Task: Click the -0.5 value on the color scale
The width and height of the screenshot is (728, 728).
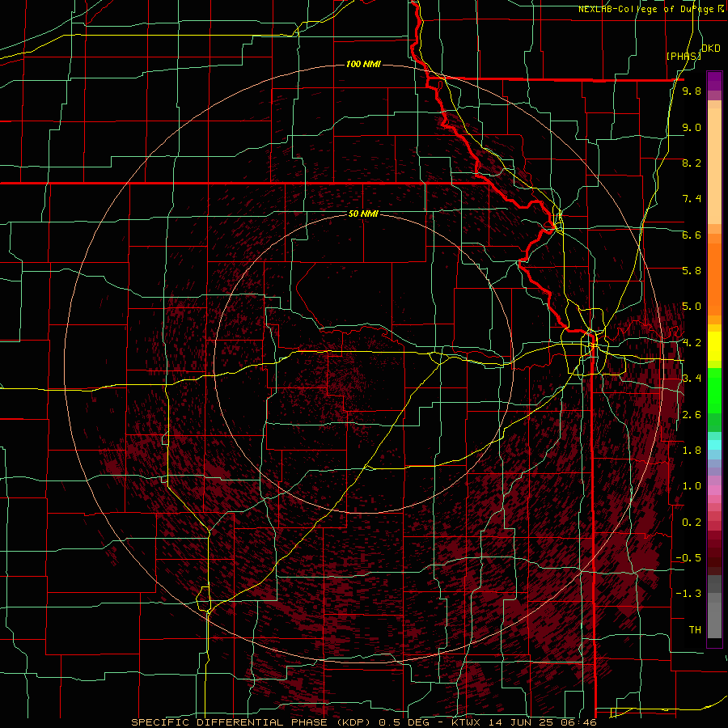Action: click(x=688, y=558)
